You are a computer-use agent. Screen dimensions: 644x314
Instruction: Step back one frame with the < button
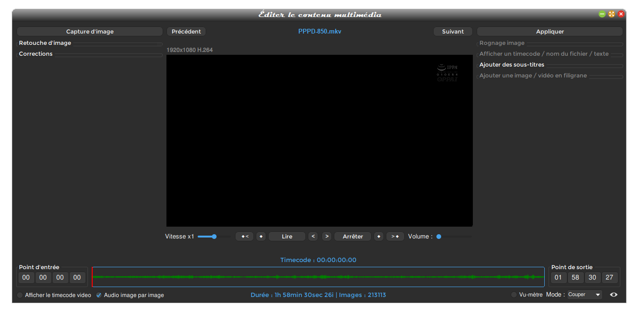[313, 237]
